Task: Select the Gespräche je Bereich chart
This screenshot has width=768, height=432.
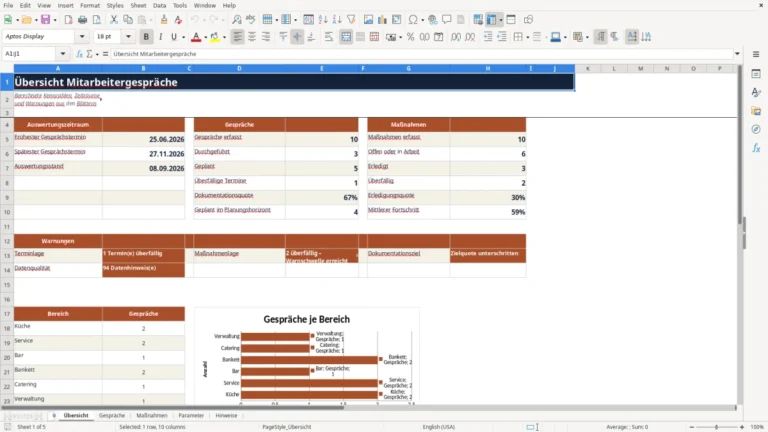Action: click(x=307, y=356)
